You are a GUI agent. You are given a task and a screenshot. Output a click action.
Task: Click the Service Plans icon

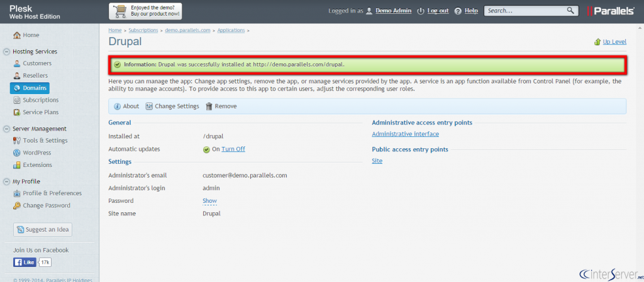pyautogui.click(x=17, y=112)
